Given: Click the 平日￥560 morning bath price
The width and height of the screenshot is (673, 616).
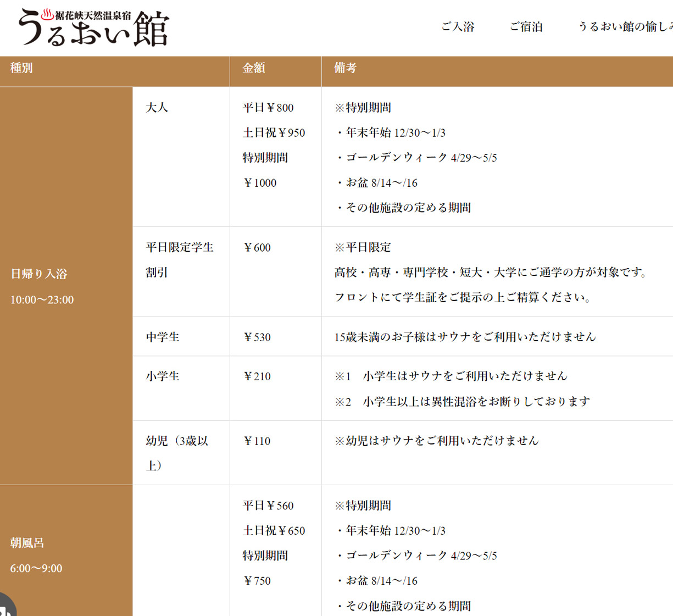Looking at the screenshot, I should [x=268, y=506].
